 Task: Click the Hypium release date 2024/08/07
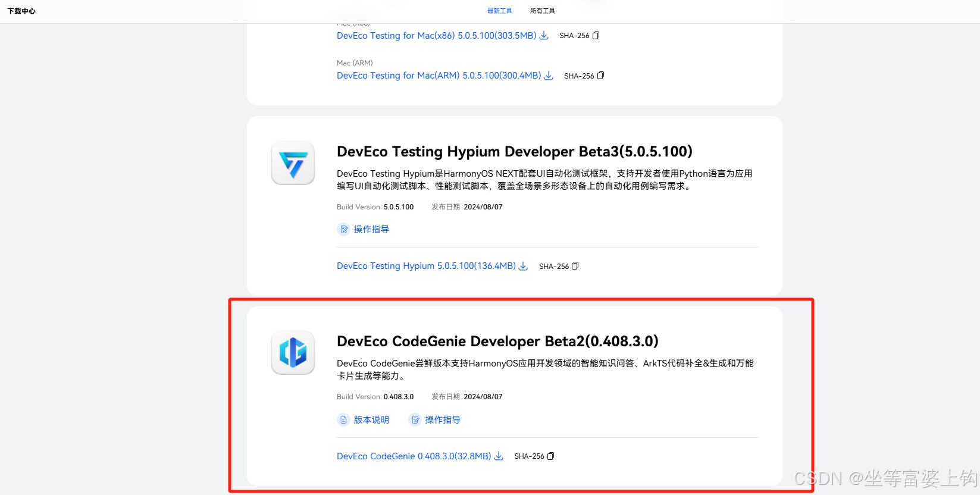(x=483, y=207)
